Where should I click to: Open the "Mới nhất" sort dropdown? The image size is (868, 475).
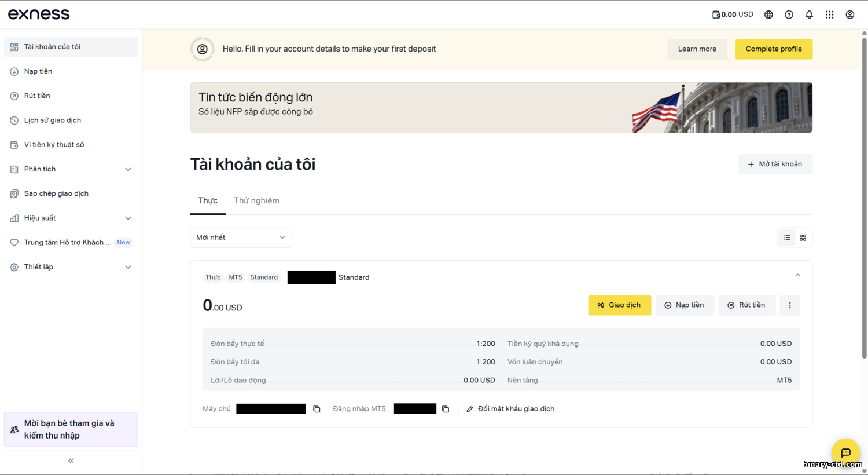tap(241, 237)
